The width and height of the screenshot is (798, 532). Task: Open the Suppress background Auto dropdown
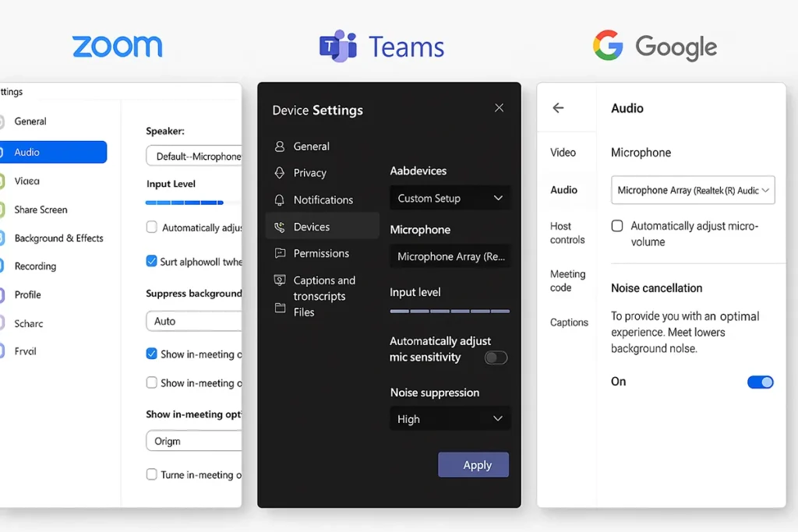[x=194, y=321]
